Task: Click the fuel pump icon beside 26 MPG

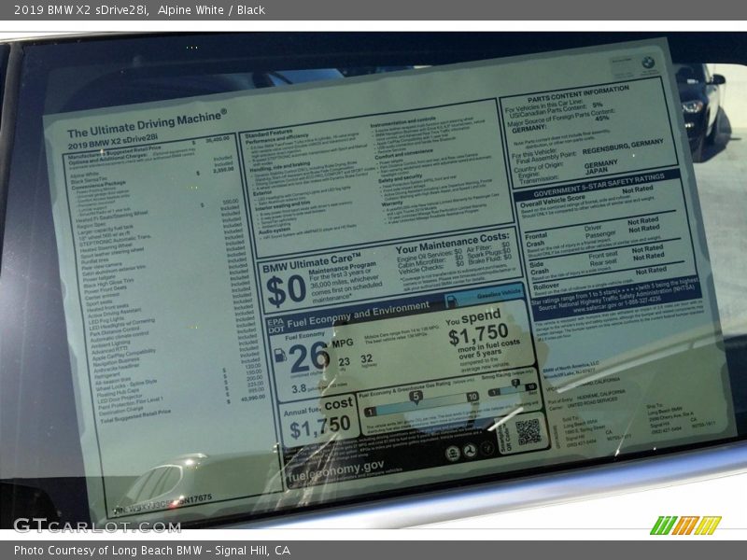Action: 280,357
